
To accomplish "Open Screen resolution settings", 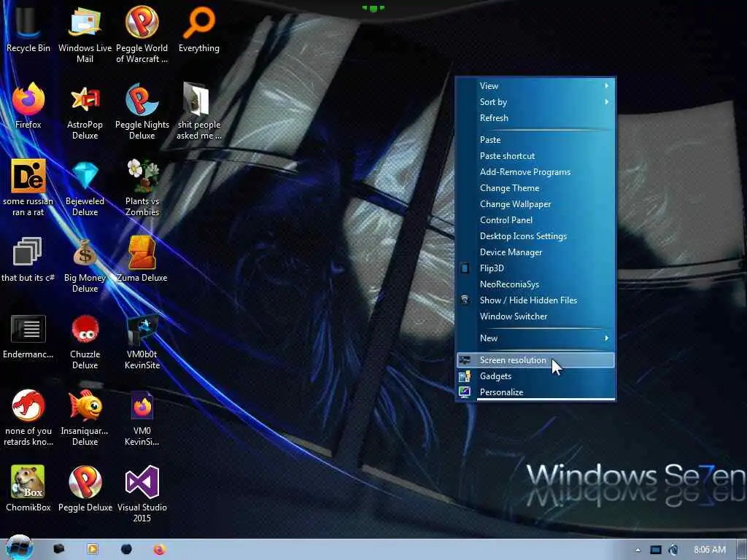I will point(535,360).
